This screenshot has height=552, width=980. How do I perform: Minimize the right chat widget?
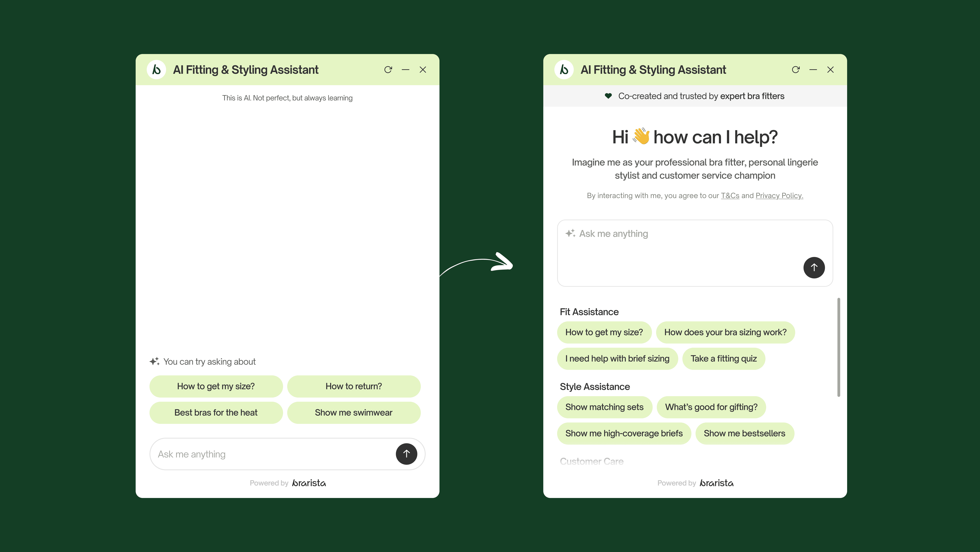(813, 70)
